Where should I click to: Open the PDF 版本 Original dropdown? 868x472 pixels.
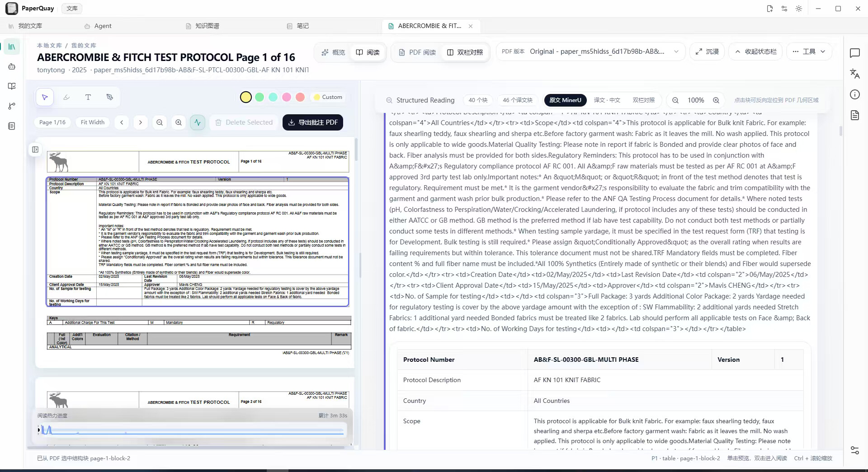(x=590, y=51)
